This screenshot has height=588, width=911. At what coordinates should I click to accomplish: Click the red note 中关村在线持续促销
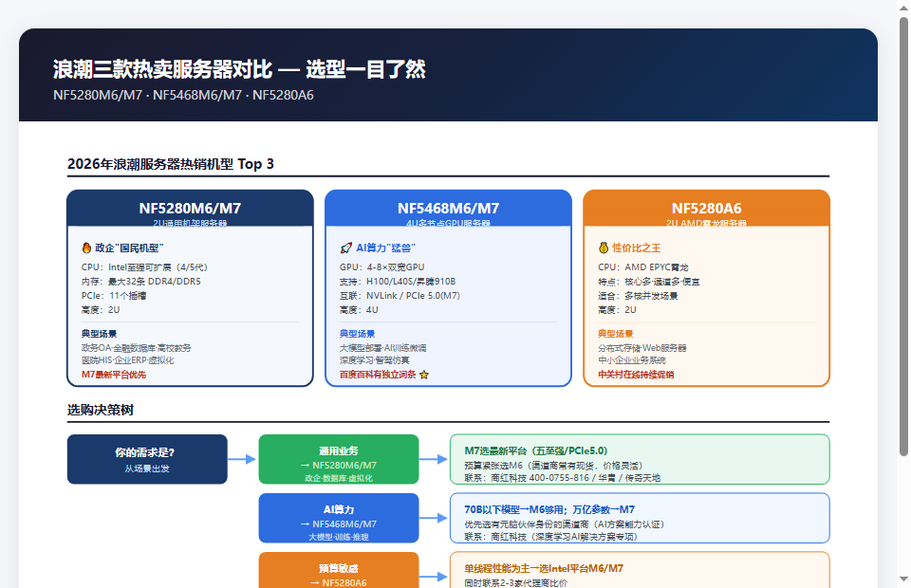[x=636, y=375]
